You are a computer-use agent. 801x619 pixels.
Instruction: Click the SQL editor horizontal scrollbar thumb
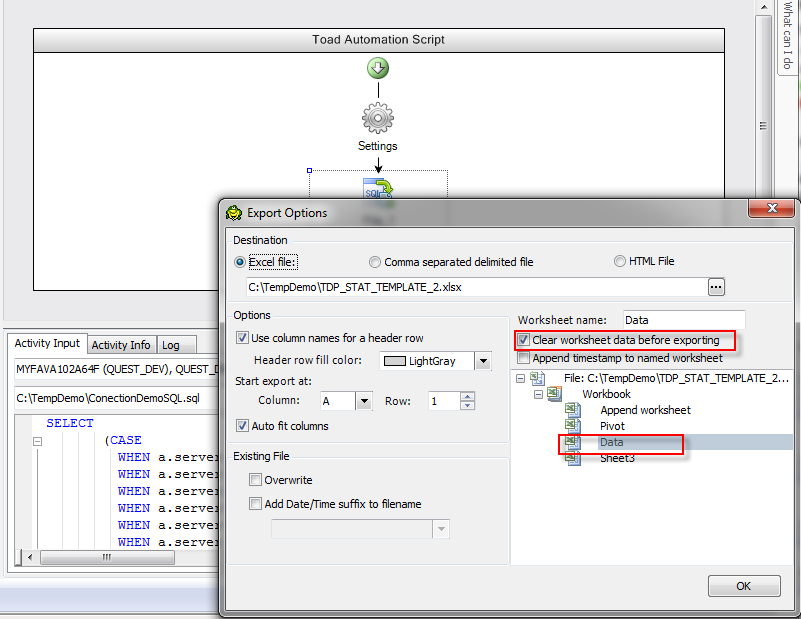[x=107, y=557]
